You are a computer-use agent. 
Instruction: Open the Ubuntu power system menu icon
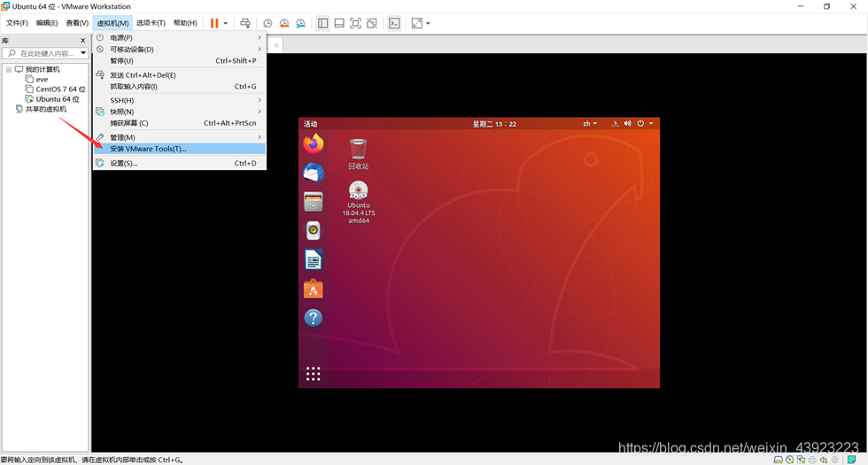click(x=640, y=123)
